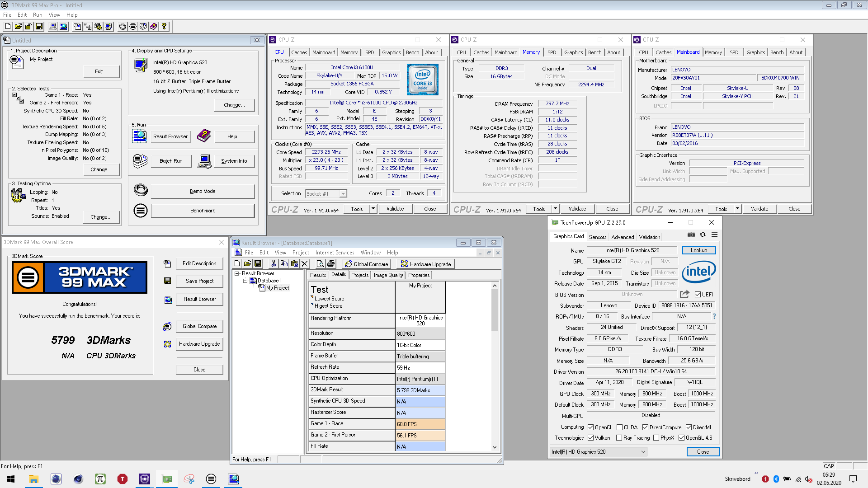This screenshot has width=868, height=488.
Task: Collapse Database1 tree node
Action: coord(245,281)
